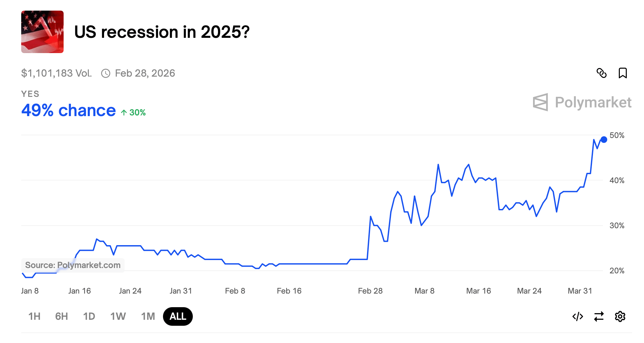Switch chart to 1H timeframe
This screenshot has height=343, width=644.
tap(34, 316)
